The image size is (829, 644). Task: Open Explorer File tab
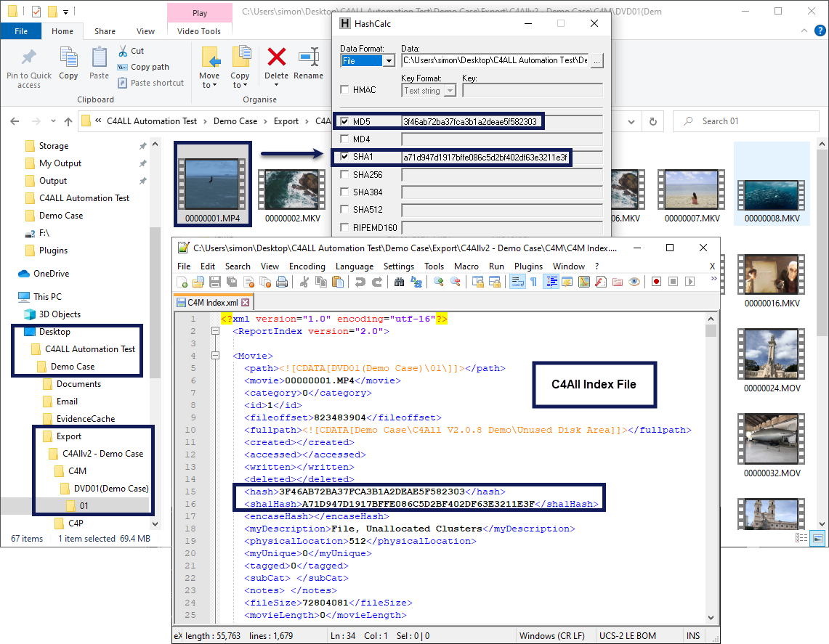tap(21, 31)
